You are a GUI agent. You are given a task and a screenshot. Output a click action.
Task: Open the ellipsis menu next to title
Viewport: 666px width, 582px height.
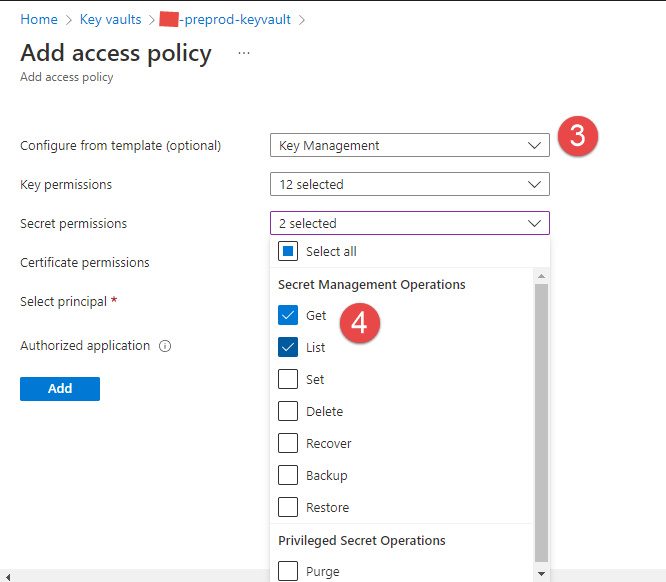(244, 52)
